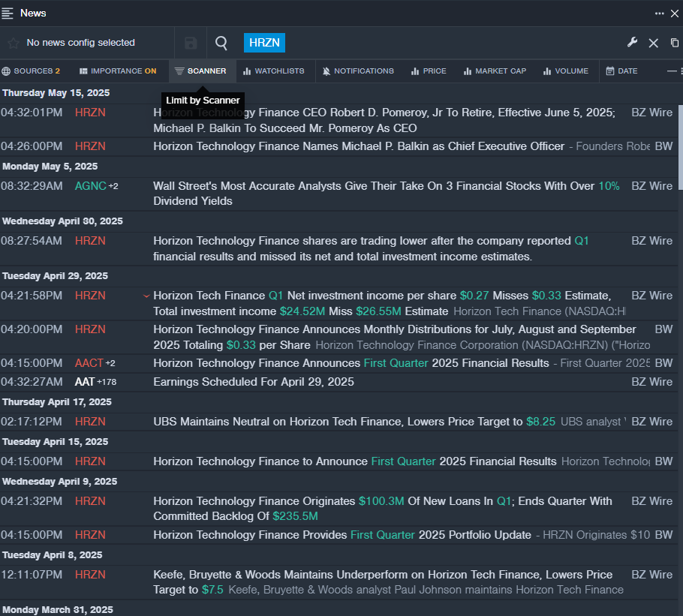Click the AACT ticker symbol

pyautogui.click(x=89, y=363)
